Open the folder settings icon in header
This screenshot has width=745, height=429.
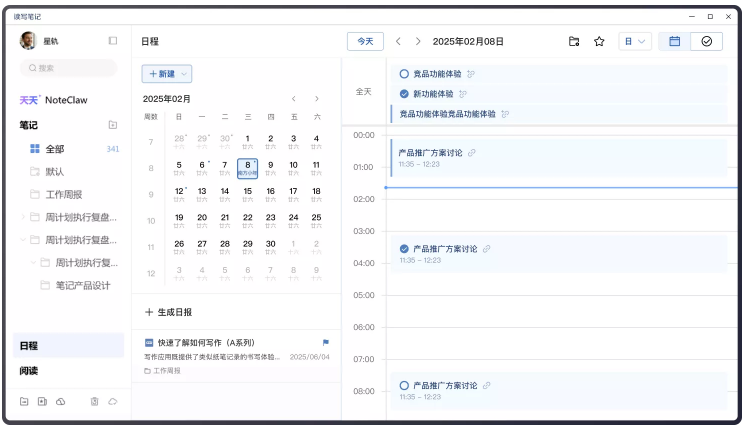574,41
